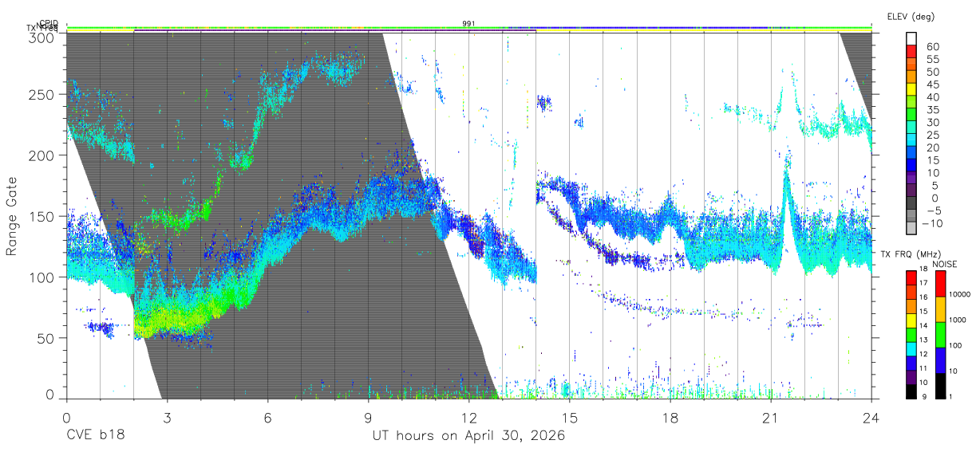This screenshot has height=452, width=980.
Task: Click the NOISE legend label 10000
Action: coord(959,294)
